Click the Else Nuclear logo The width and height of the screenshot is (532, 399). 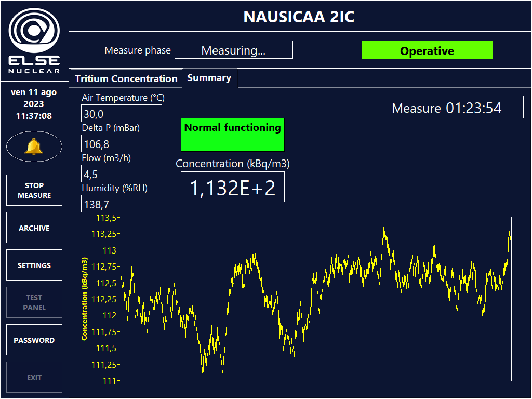[34, 41]
